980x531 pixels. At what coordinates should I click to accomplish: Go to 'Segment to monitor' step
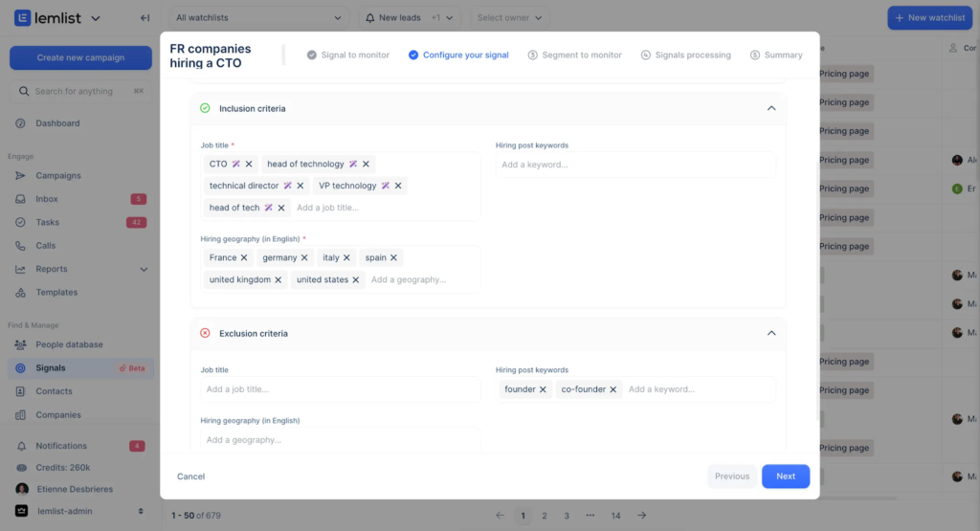[x=574, y=55]
